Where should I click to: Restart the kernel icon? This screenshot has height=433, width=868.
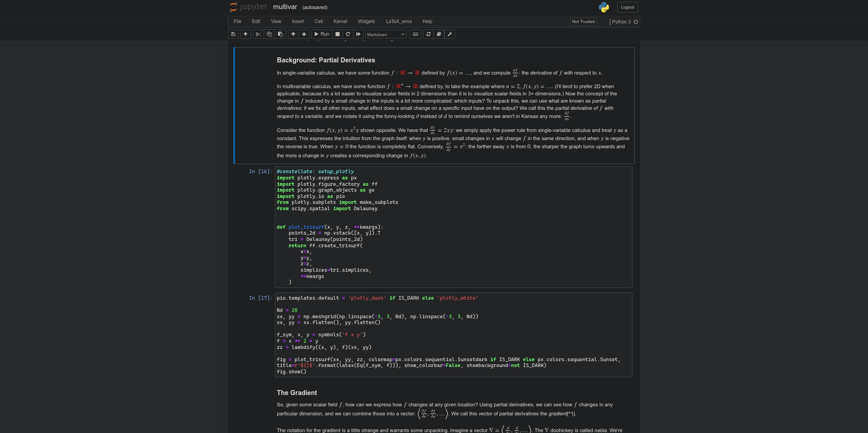[x=348, y=34]
